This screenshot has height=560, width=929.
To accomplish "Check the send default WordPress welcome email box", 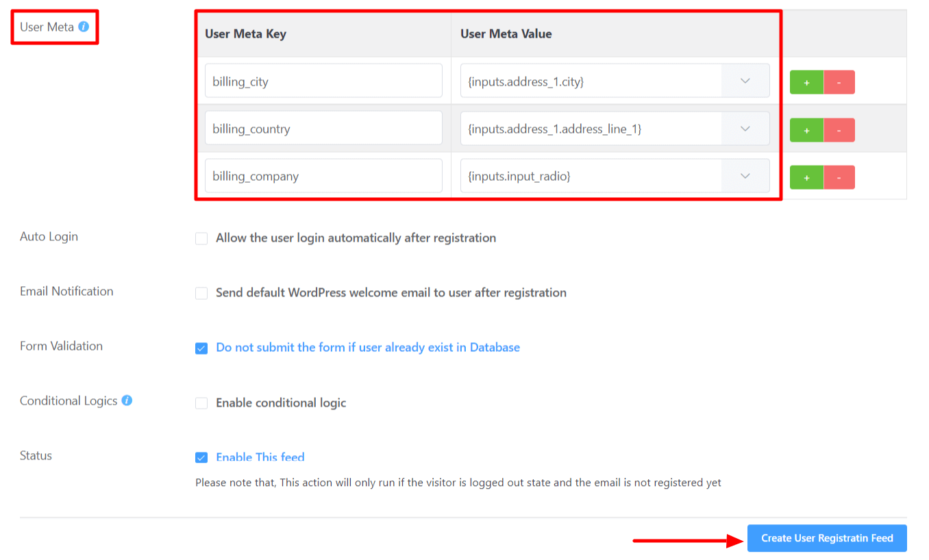I will (201, 294).
